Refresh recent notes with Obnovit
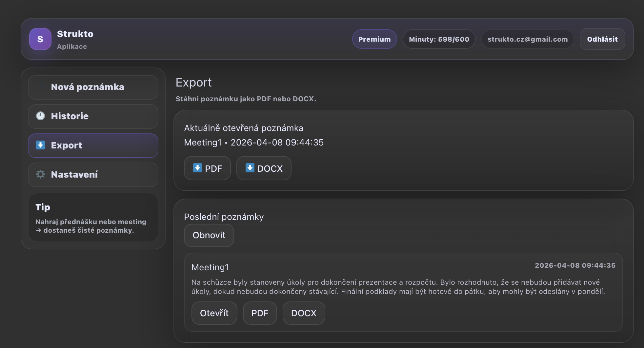644x348 pixels. coord(209,235)
